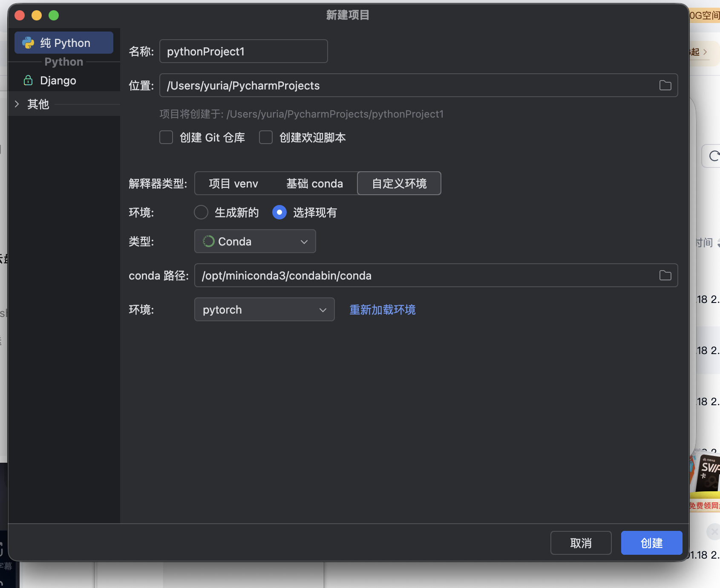Select 选择现有 radio option

(x=279, y=212)
